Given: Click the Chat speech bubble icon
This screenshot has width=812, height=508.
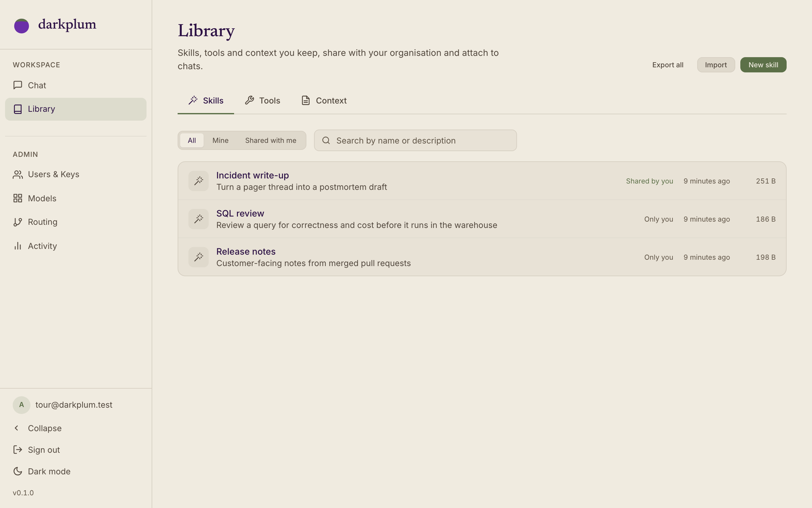Looking at the screenshot, I should 18,85.
